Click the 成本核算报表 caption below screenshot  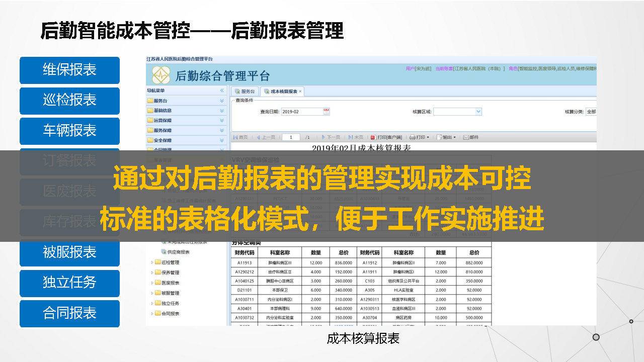(x=363, y=339)
